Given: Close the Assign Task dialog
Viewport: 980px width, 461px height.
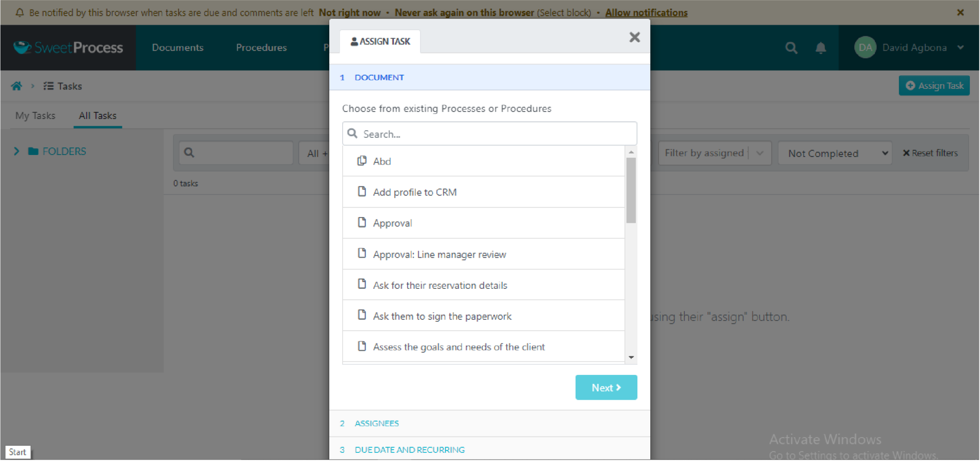Looking at the screenshot, I should pyautogui.click(x=635, y=37).
